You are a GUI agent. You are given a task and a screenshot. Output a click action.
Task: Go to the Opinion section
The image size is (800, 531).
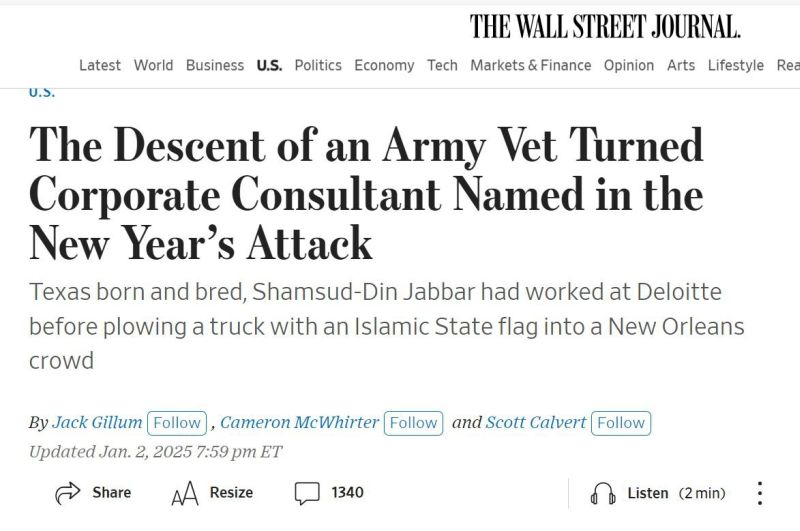pos(629,65)
